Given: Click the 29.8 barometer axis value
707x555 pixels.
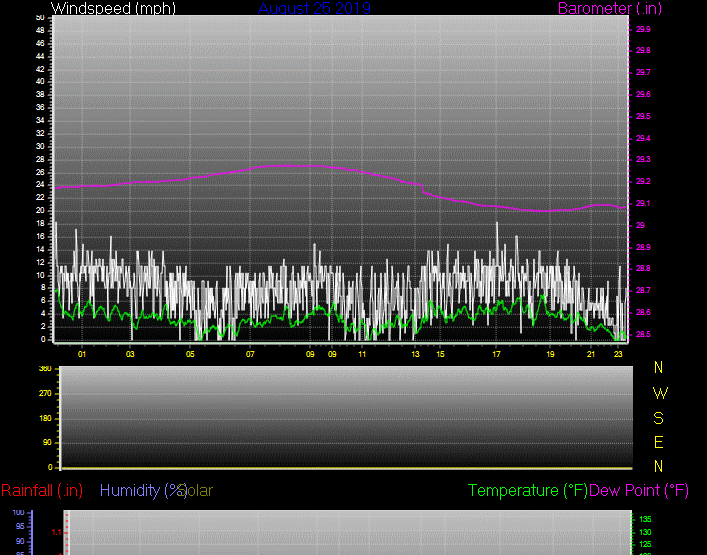Looking at the screenshot, I should point(643,50).
